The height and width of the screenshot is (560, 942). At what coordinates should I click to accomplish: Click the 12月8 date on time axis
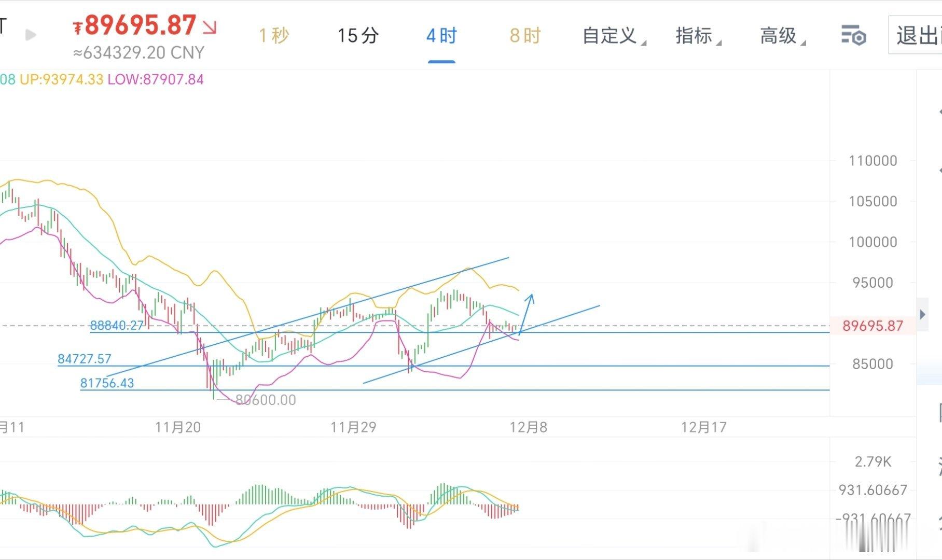[x=528, y=427]
